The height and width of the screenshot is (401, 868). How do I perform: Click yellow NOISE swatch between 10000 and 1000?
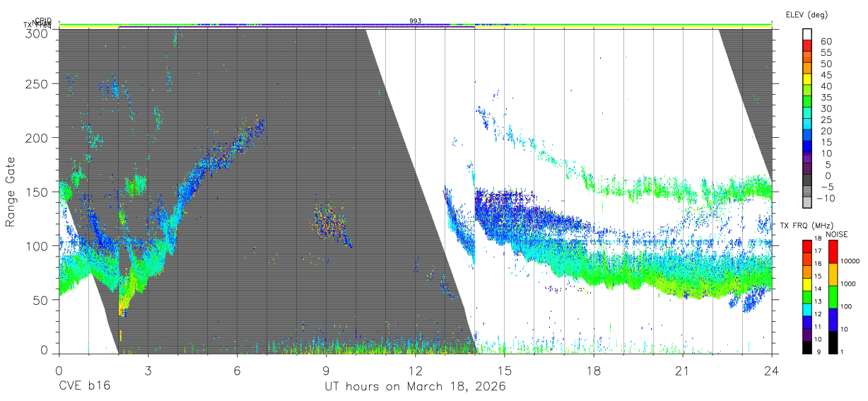coord(833,274)
